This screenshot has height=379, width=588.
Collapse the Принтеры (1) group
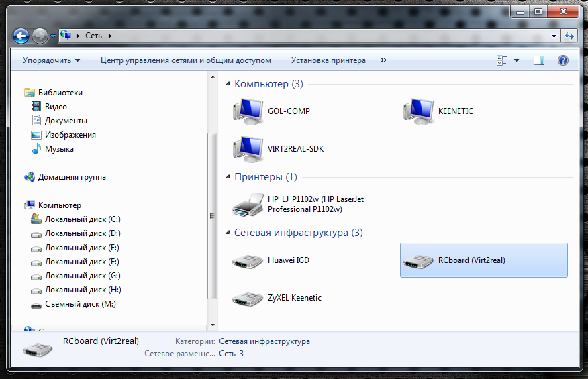(228, 177)
